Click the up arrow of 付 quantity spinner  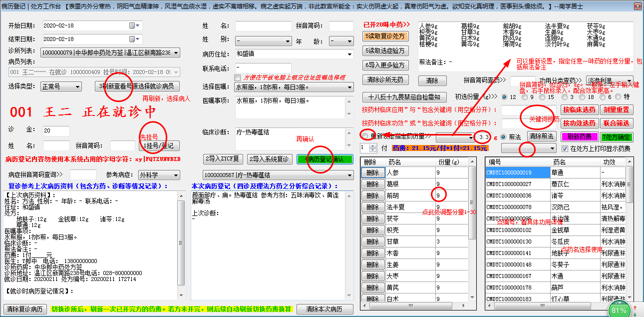372,145
